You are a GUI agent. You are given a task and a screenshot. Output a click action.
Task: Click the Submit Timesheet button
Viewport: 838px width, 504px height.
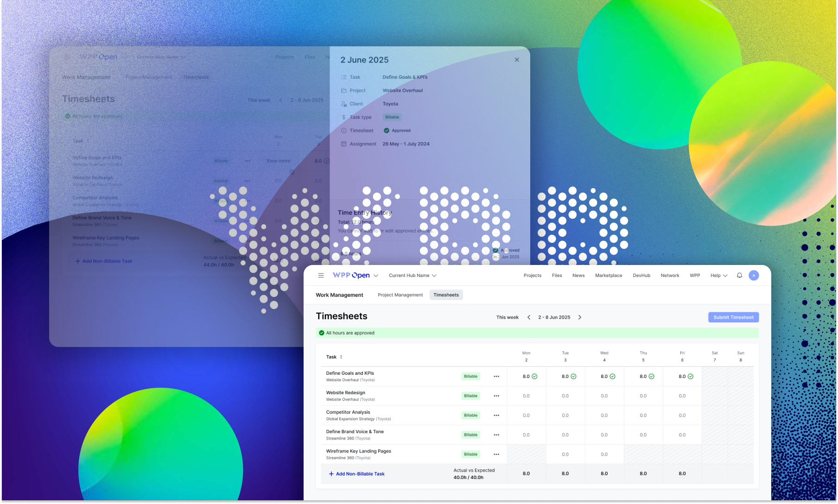(733, 317)
